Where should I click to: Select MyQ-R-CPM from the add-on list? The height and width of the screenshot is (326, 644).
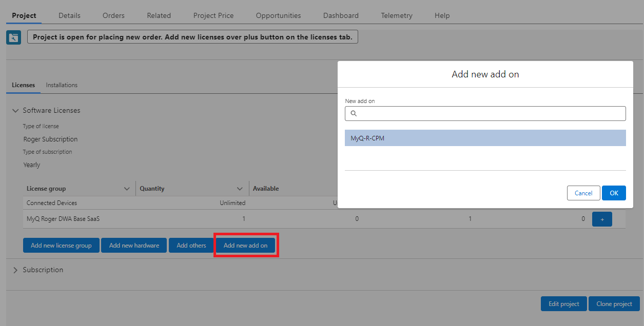(485, 138)
